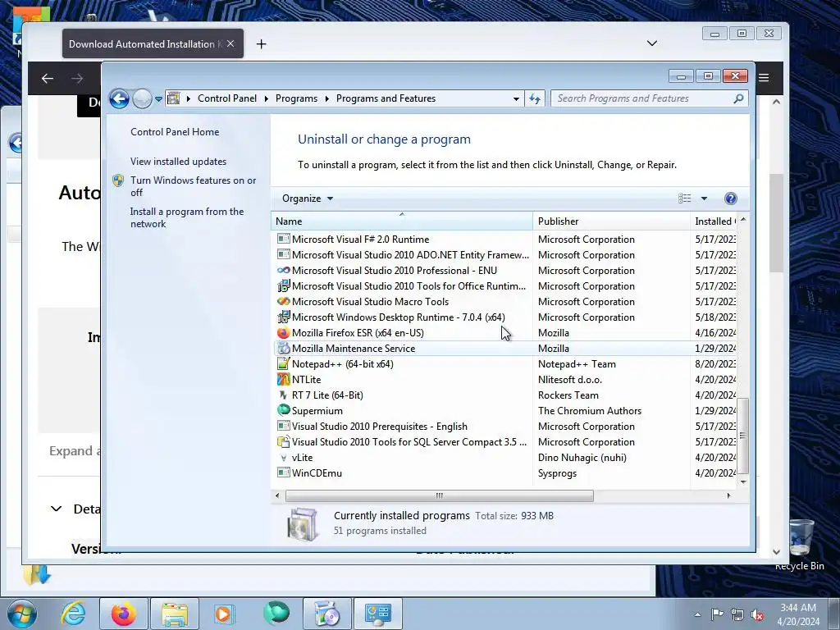Screen dimensions: 840x630
Task: Click the search magnifier icon
Action: pos(738,98)
